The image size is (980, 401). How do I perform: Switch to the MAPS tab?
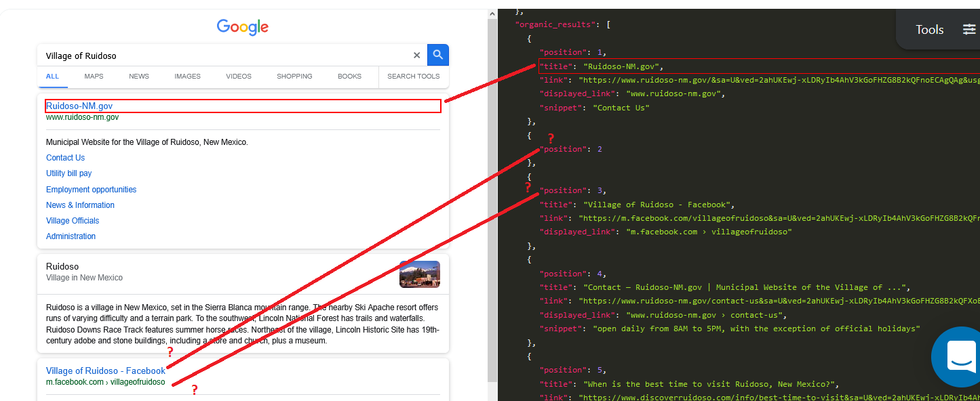pos(94,76)
